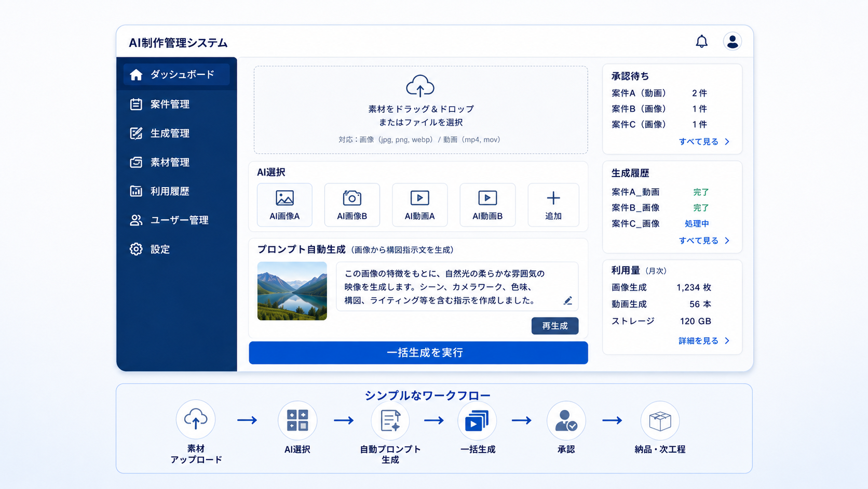Click またはファイルを選択 in the upload area
868x489 pixels.
(x=421, y=123)
